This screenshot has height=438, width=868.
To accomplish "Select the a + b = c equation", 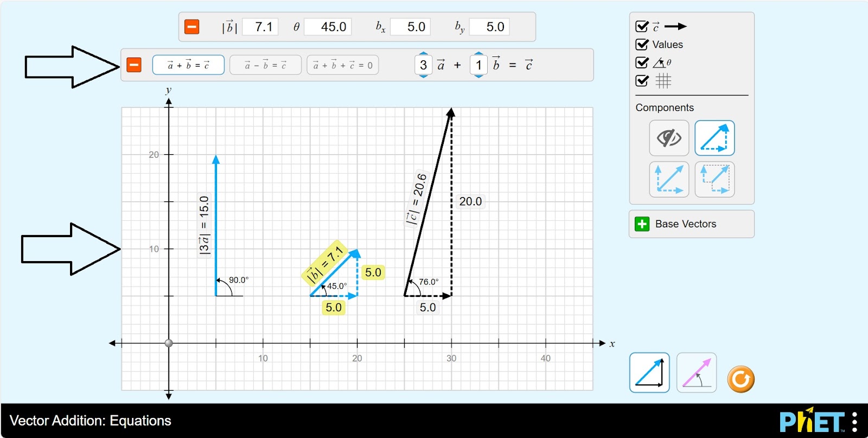I will [188, 65].
